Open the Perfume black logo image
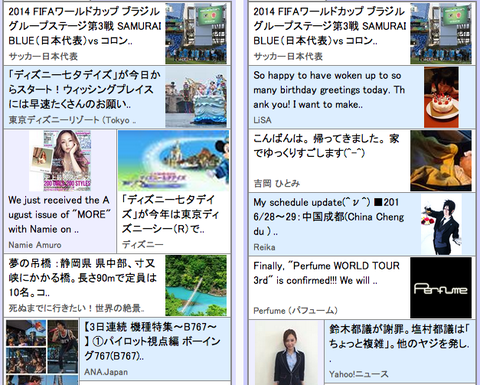The image size is (480, 385). pos(441,287)
